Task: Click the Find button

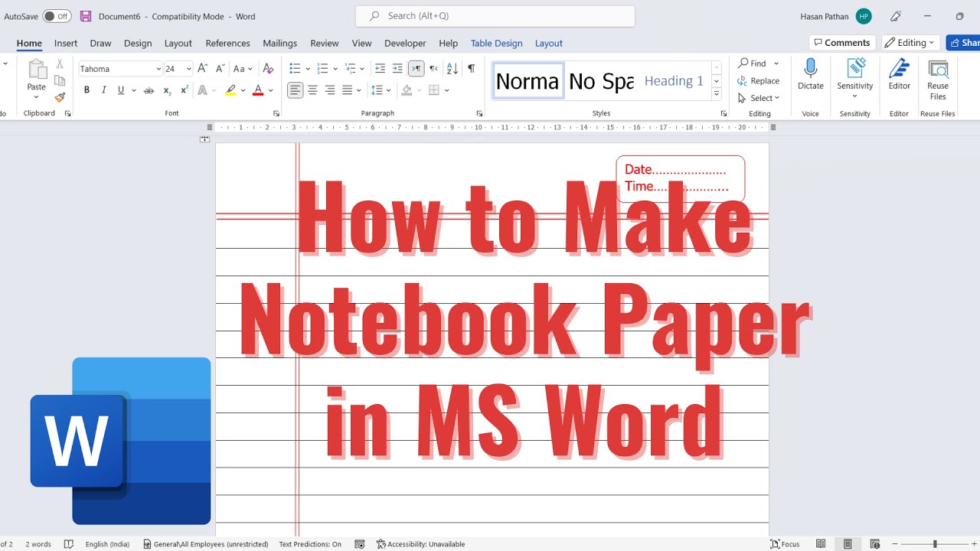Action: point(752,64)
